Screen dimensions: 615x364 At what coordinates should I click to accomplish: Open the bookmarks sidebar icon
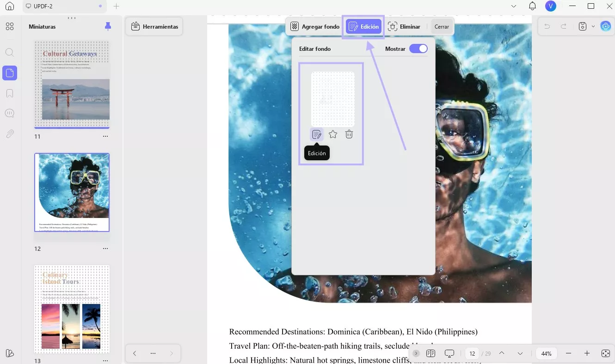pos(10,94)
